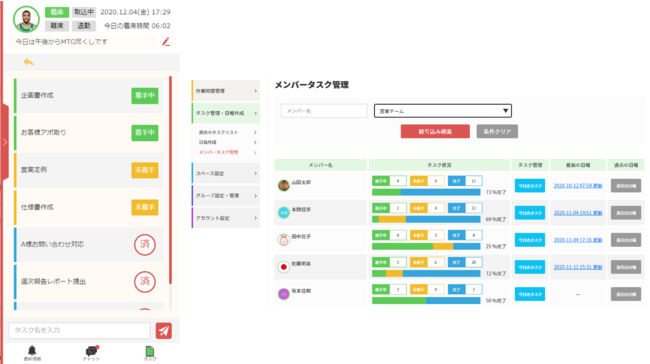Expand 作業時間管理 menu chevron
The width and height of the screenshot is (650, 364).
pos(255,91)
